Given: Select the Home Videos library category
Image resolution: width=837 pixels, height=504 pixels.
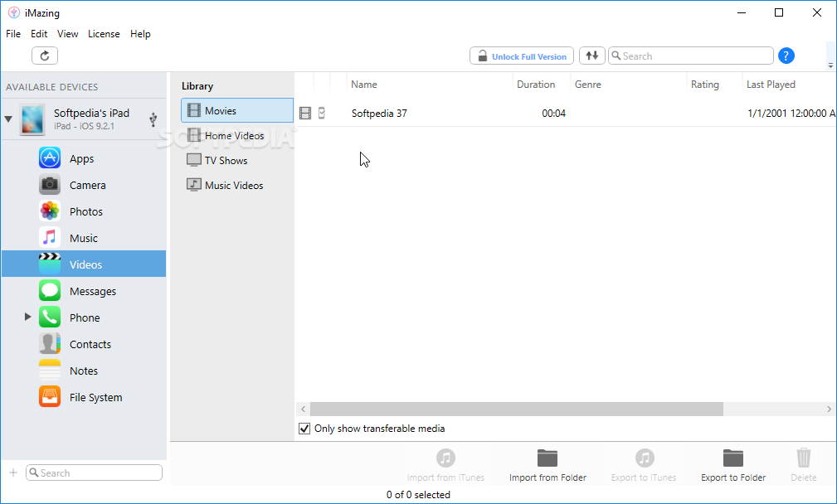Looking at the screenshot, I should 237,135.
